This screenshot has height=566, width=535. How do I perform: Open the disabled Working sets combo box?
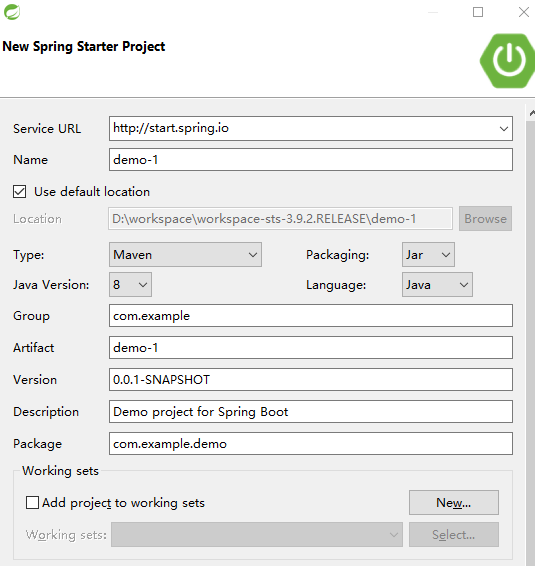pos(257,534)
